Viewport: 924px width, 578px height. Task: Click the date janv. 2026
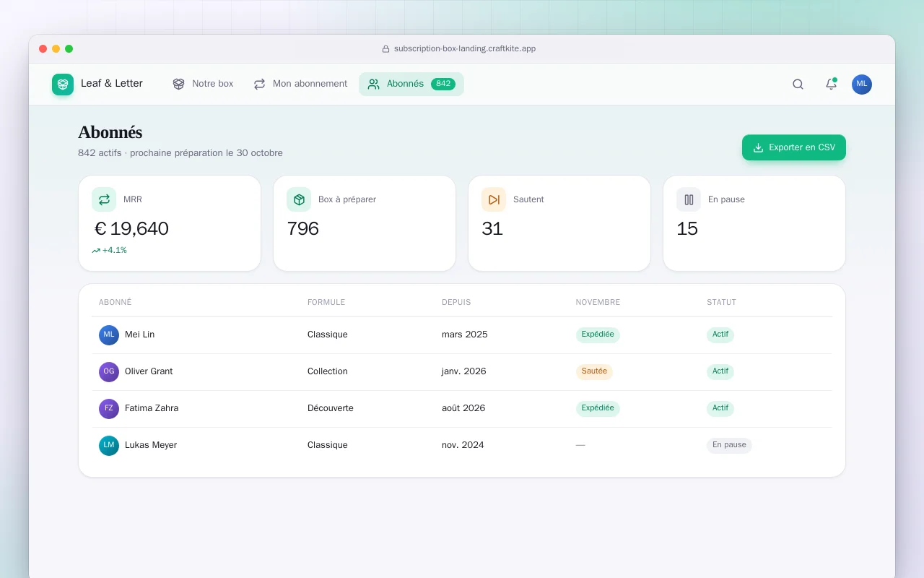[464, 371]
